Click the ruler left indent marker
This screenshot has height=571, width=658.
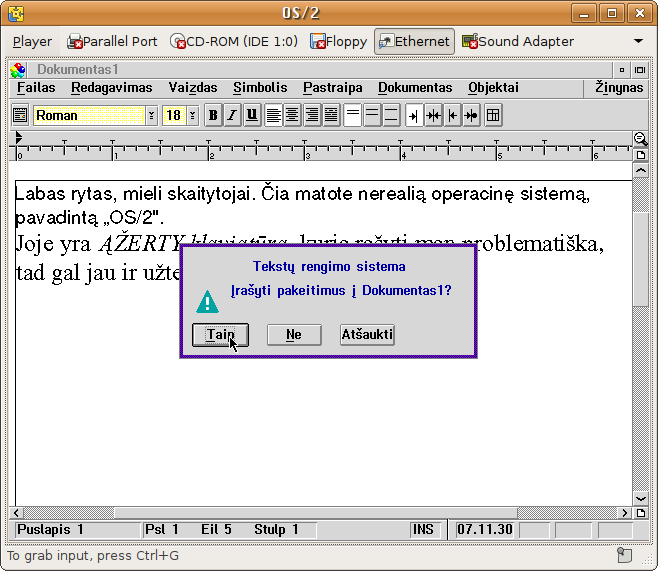click(x=18, y=137)
